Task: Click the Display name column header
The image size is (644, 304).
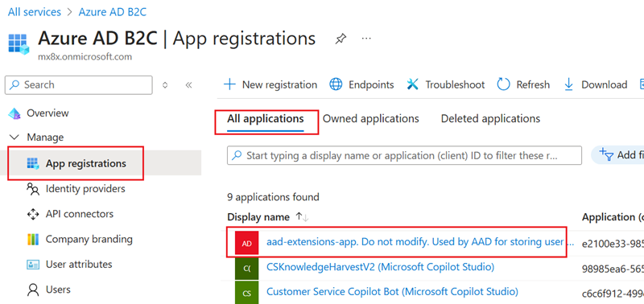Action: pyautogui.click(x=258, y=217)
